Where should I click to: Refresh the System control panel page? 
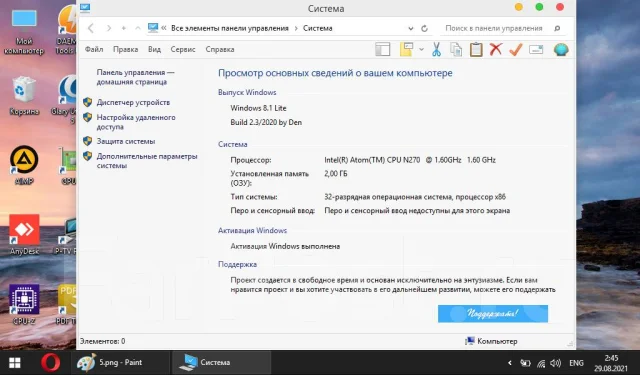tap(424, 29)
